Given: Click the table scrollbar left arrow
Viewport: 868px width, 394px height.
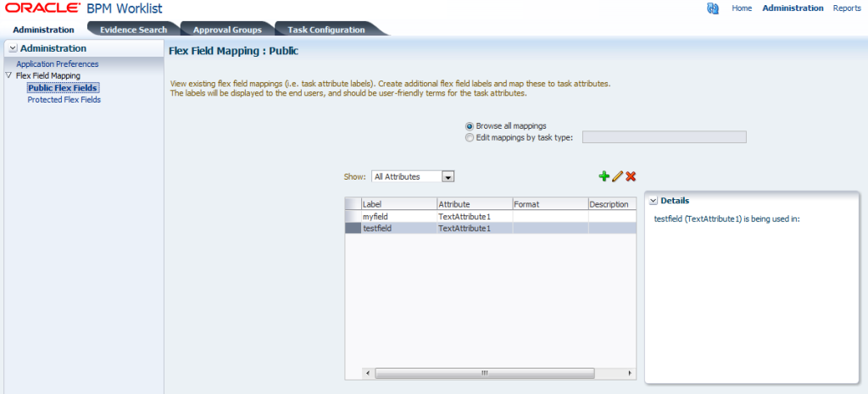Looking at the screenshot, I should pos(369,374).
